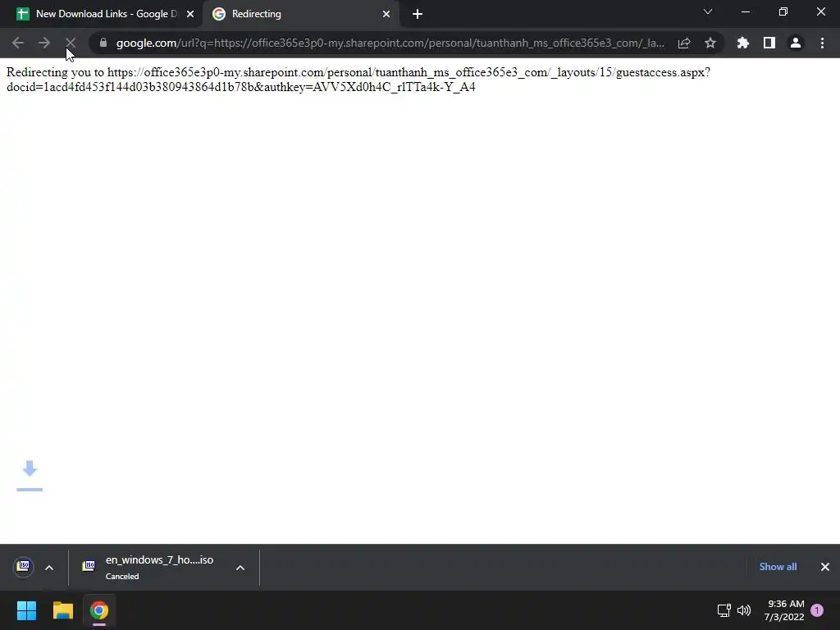Bookmark this page with star
The image size is (840, 630).
point(710,43)
